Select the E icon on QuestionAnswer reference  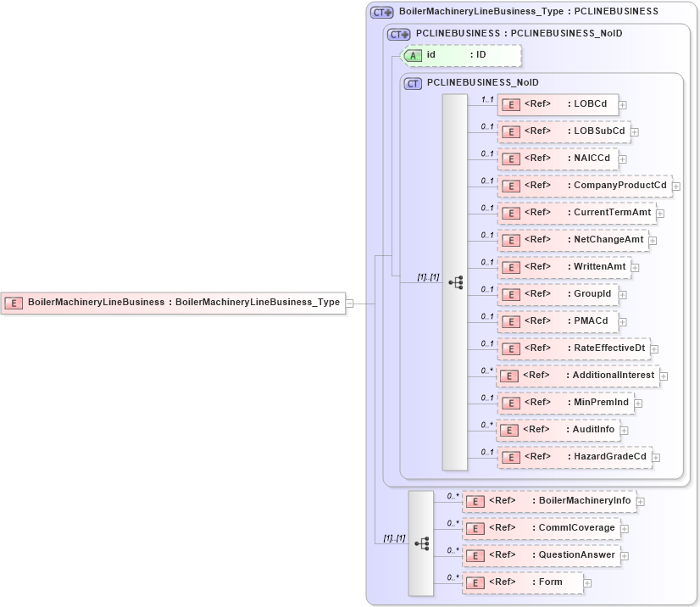(x=475, y=554)
